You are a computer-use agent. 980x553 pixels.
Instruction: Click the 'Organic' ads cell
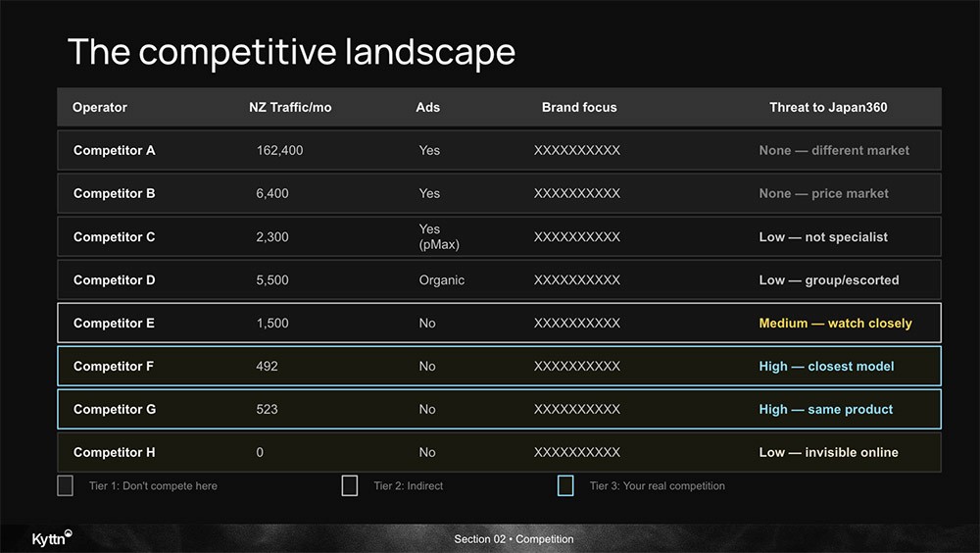coord(441,280)
